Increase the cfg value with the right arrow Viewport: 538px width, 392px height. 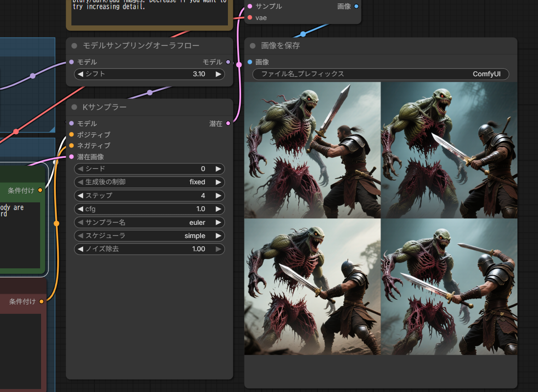coord(218,209)
